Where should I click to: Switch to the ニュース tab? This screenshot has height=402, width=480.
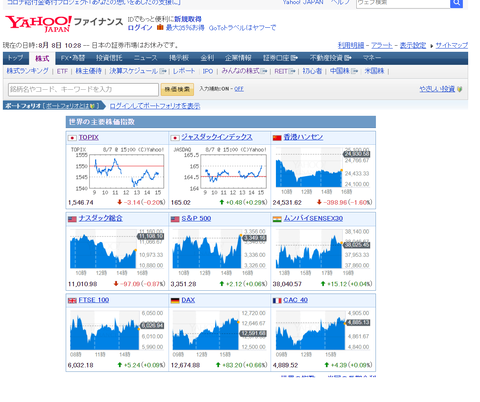point(146,58)
